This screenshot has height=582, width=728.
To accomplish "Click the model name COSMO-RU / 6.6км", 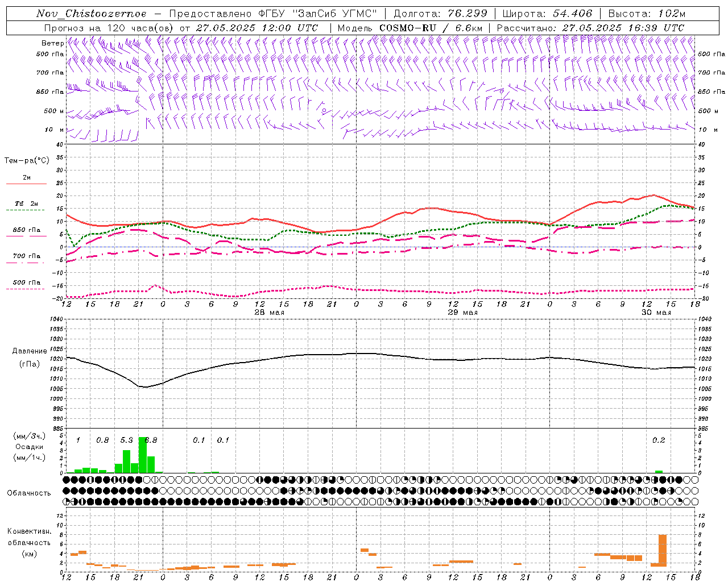I will click(x=431, y=28).
